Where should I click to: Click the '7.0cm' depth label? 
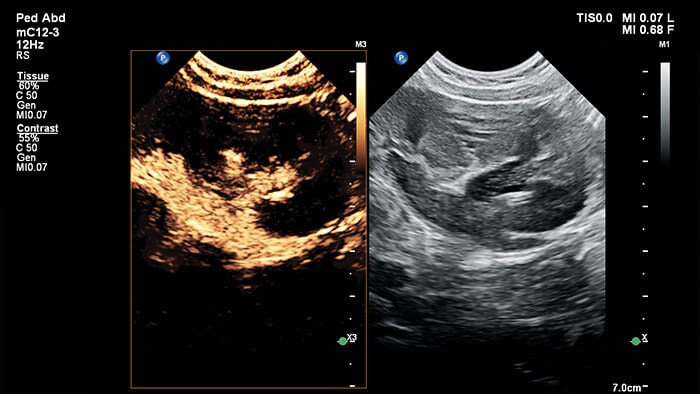pyautogui.click(x=626, y=388)
